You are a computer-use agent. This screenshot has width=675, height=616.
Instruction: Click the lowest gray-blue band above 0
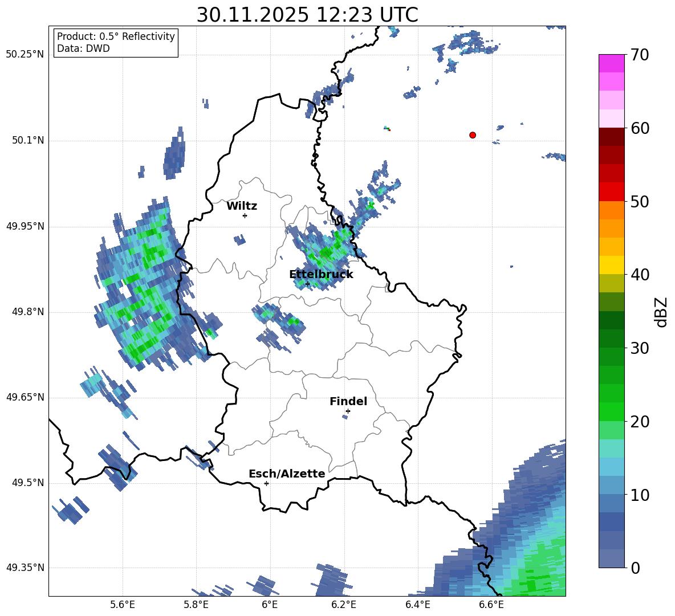pos(611,558)
